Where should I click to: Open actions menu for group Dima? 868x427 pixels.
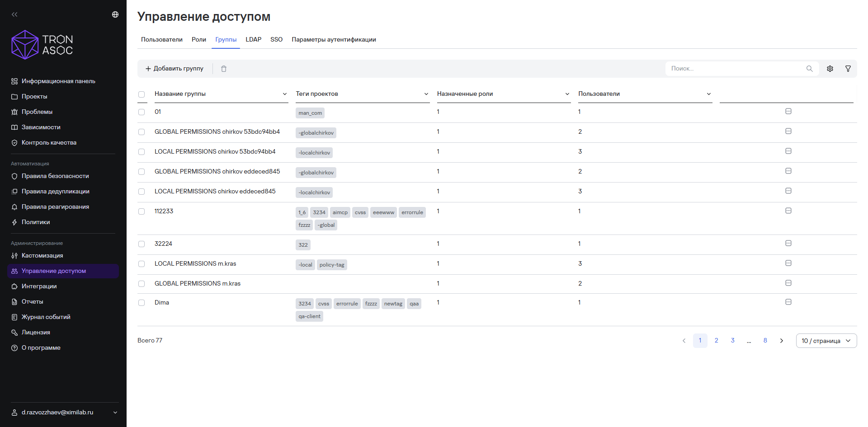788,302
